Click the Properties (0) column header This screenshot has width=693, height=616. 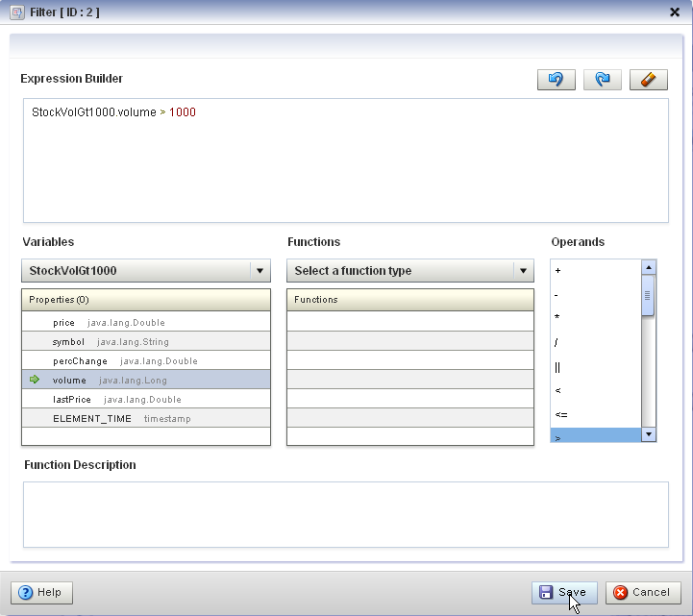tap(146, 300)
